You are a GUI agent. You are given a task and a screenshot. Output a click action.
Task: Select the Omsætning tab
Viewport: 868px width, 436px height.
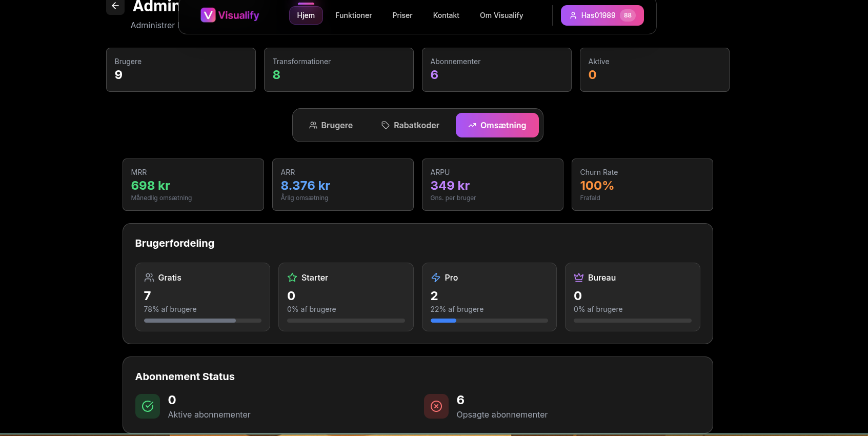coord(497,125)
